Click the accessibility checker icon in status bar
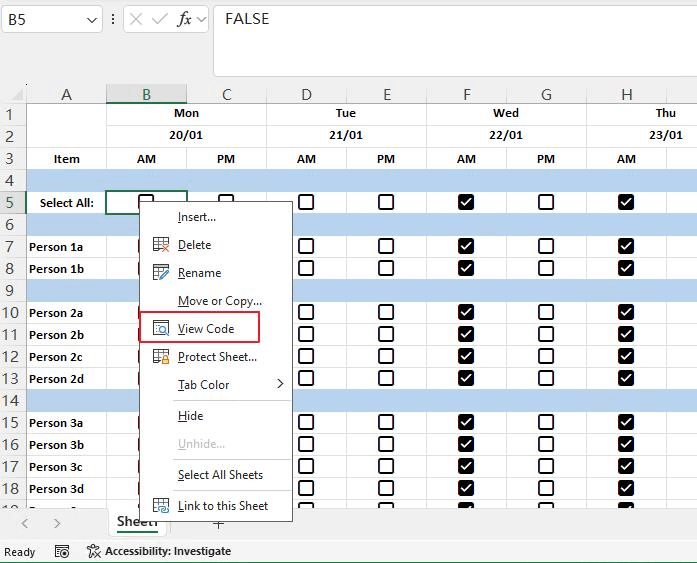Viewport: 697px width, 563px height. (x=93, y=551)
